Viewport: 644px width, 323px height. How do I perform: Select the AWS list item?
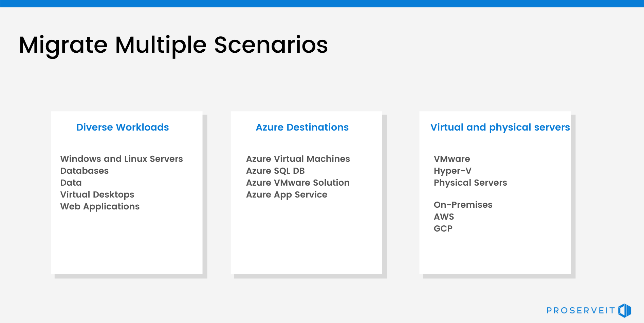[x=444, y=217]
